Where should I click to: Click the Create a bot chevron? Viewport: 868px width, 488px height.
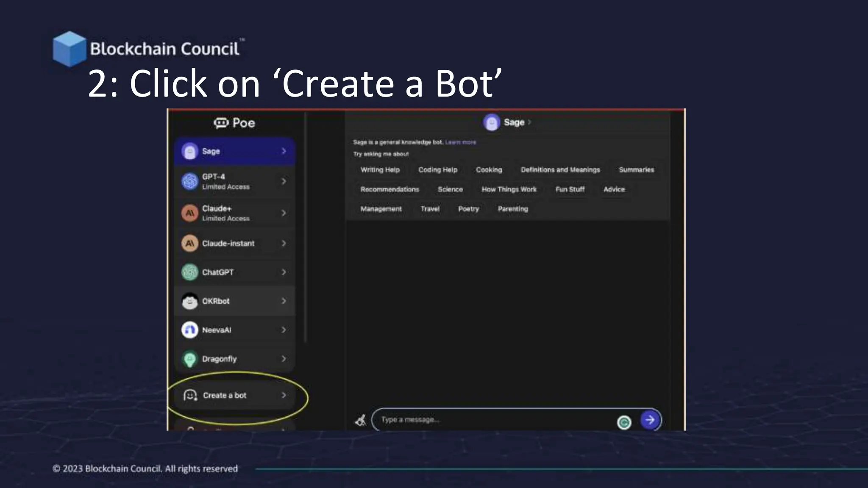click(284, 395)
